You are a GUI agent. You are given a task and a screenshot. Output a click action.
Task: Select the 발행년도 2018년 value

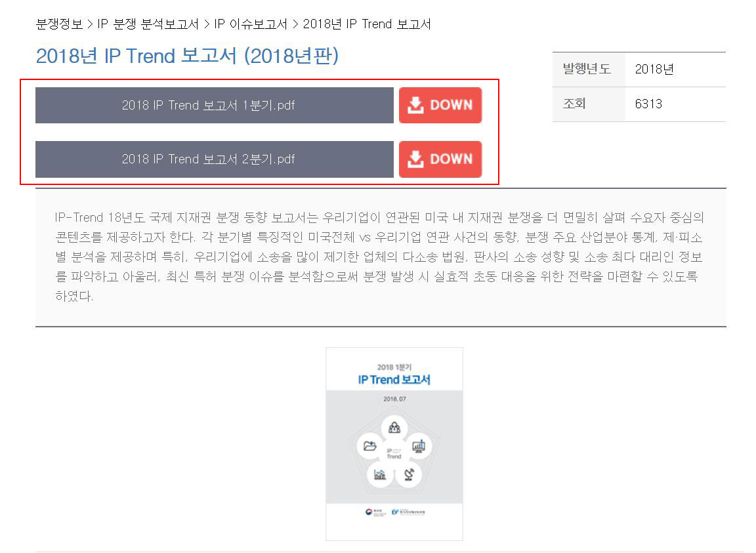point(654,70)
